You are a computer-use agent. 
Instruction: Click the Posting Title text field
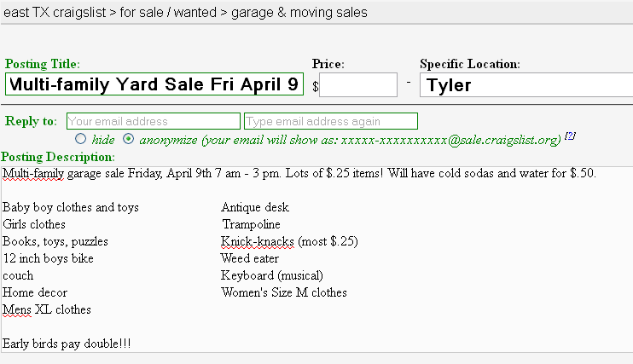[154, 84]
